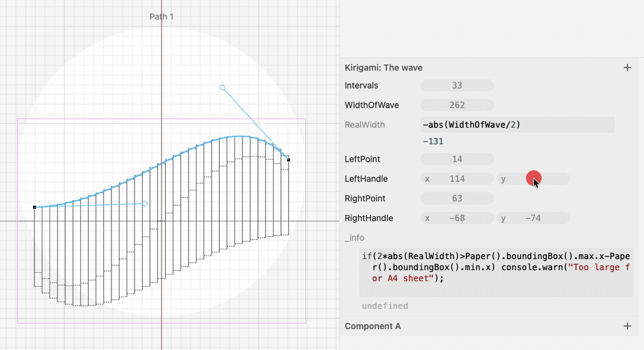644x350 pixels.
Task: Edit the WidthOfWave value 262
Action: coord(457,105)
